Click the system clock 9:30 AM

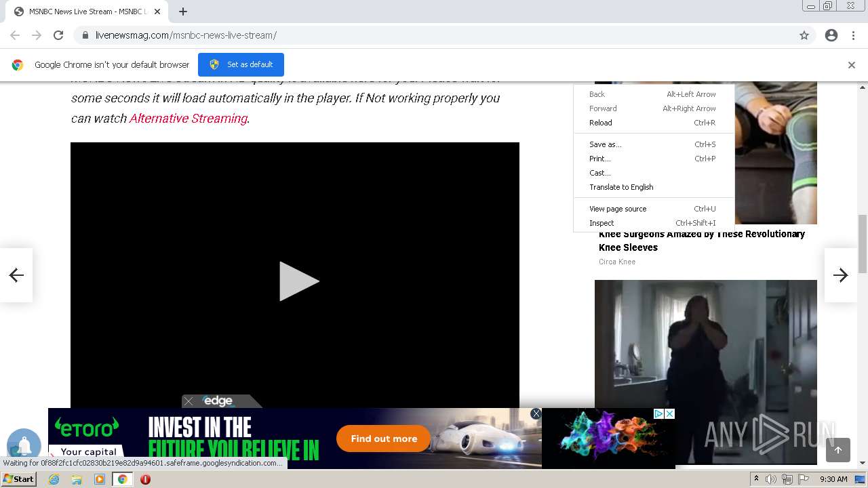pos(833,479)
